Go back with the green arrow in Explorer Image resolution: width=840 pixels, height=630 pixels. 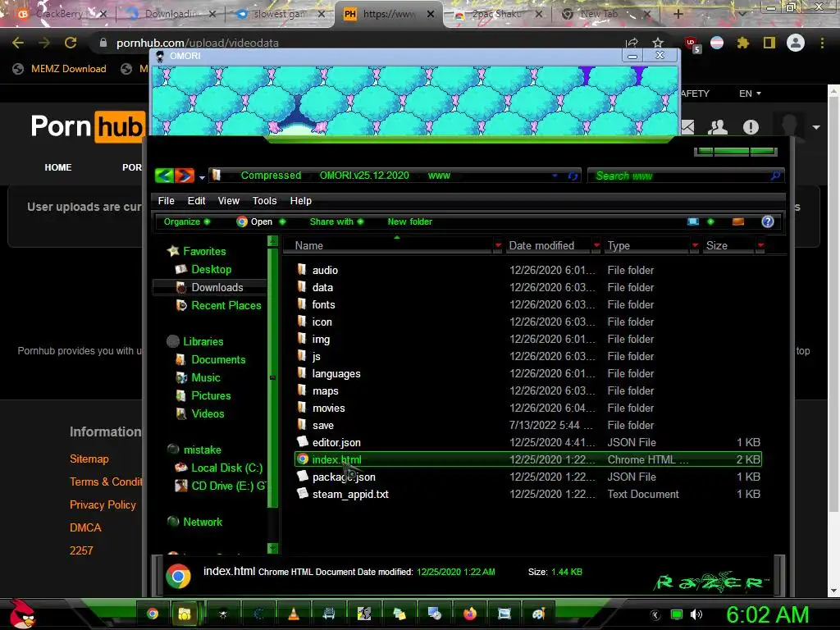[x=164, y=176]
